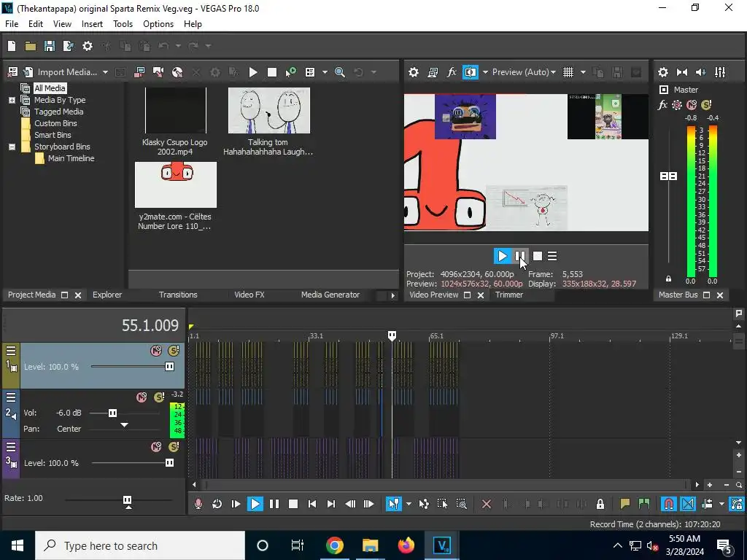This screenshot has height=560, width=747.
Task: Mute the Master bus
Action: point(692,105)
